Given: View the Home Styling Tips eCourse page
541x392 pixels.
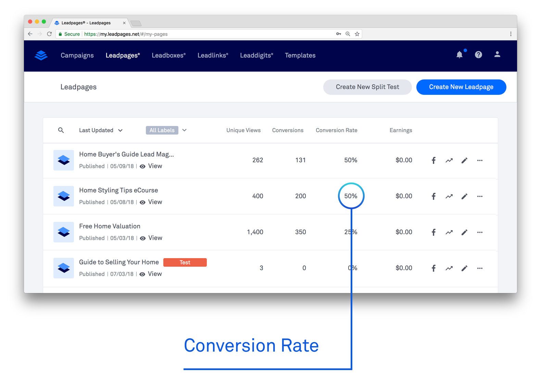Looking at the screenshot, I should pos(151,202).
